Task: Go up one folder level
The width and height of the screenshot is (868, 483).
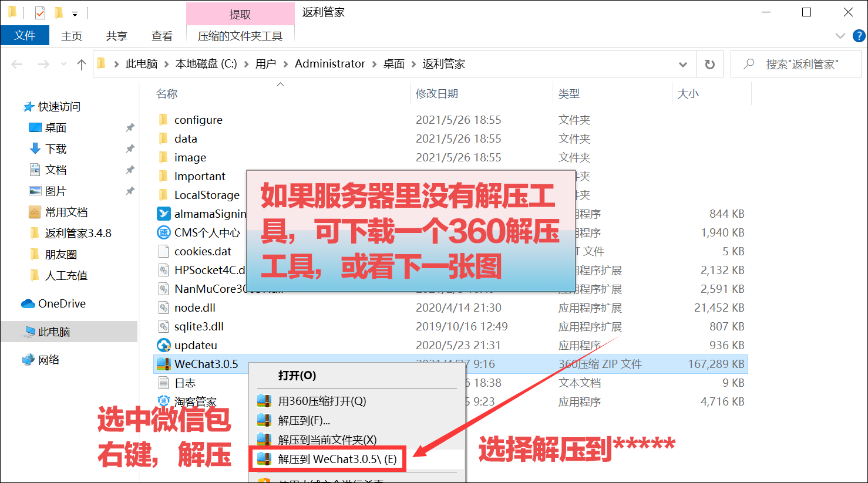Action: pyautogui.click(x=82, y=64)
